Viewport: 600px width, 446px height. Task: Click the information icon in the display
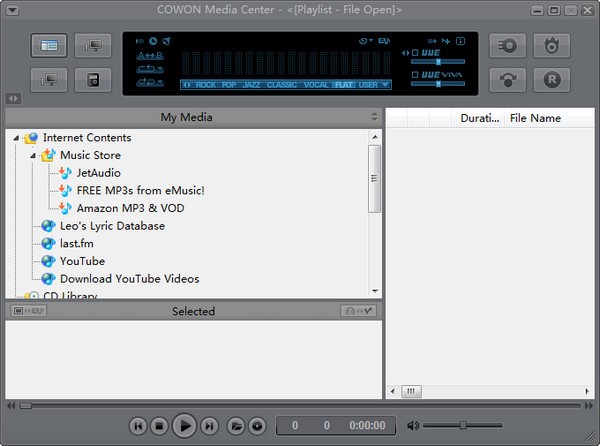pyautogui.click(x=460, y=41)
